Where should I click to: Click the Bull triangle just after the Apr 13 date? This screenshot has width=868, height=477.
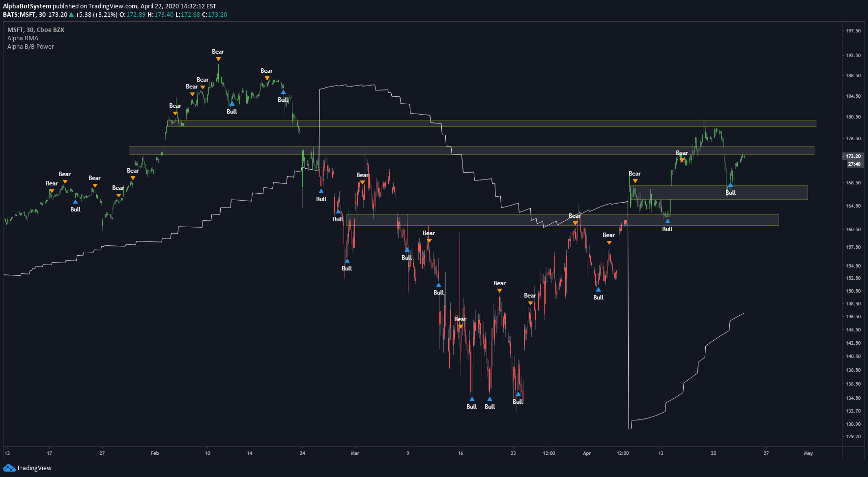coord(667,221)
